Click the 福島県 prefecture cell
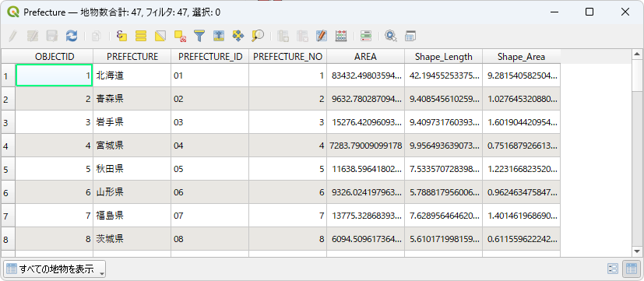Screen dimensions: 644x281 coord(132,216)
